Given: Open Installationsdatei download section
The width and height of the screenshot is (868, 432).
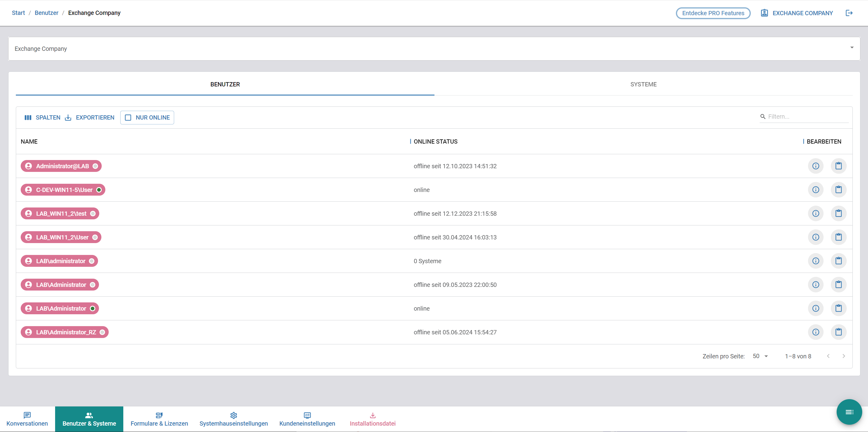Looking at the screenshot, I should [x=372, y=419].
